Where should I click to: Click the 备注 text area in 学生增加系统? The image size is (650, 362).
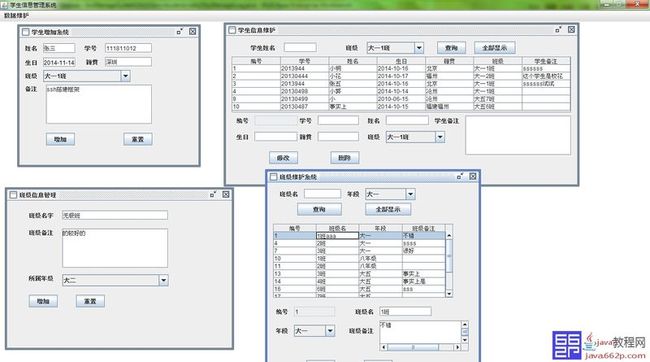point(99,104)
